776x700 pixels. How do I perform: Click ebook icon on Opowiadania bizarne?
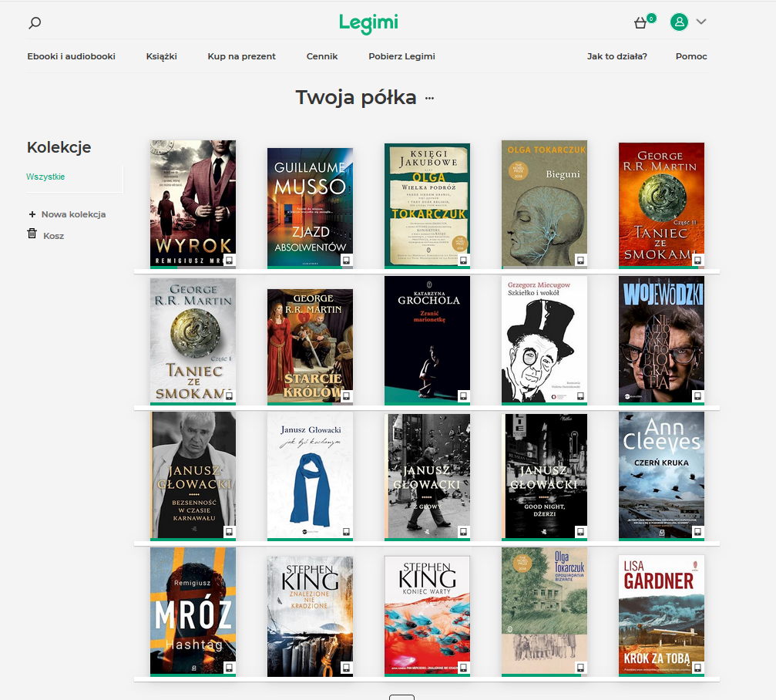(x=580, y=668)
